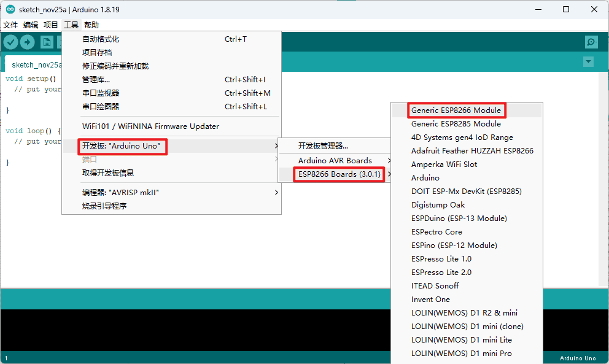
Task: Select 修正编码并重新加载 menu entry
Action: (x=171, y=66)
